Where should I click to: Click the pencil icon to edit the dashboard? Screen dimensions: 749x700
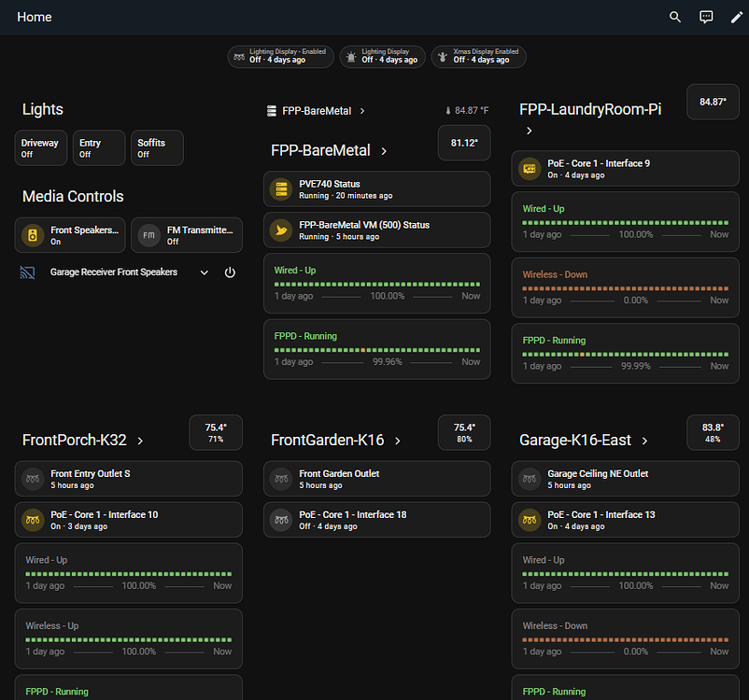[737, 17]
